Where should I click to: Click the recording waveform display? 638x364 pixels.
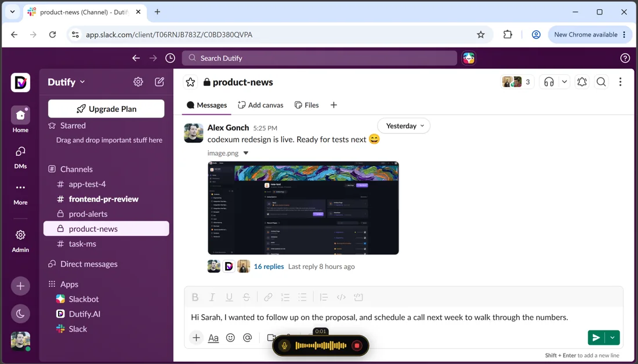[x=321, y=345]
